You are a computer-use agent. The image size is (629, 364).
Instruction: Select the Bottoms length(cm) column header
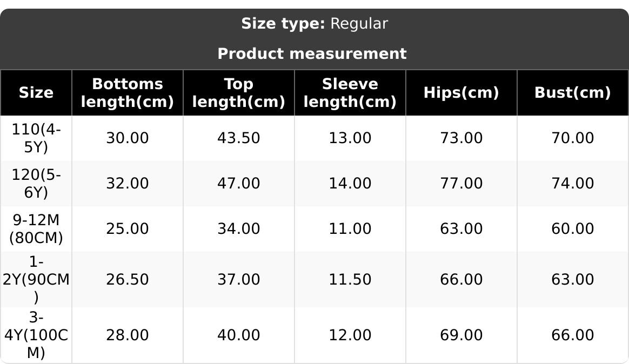coord(127,92)
